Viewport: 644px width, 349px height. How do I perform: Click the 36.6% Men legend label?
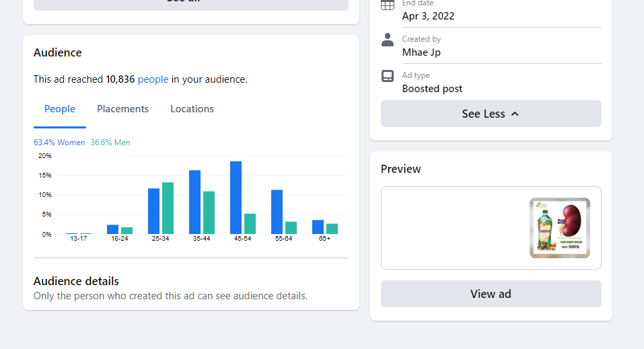tap(110, 143)
